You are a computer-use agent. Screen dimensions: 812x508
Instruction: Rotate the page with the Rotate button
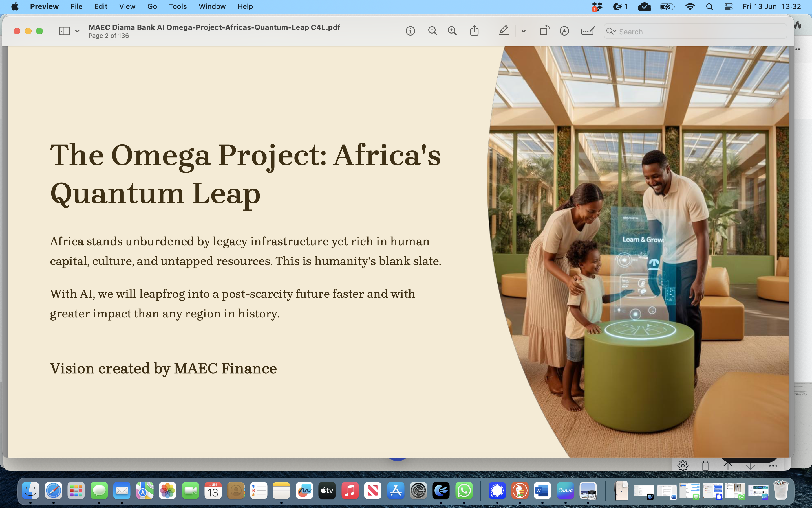(544, 30)
